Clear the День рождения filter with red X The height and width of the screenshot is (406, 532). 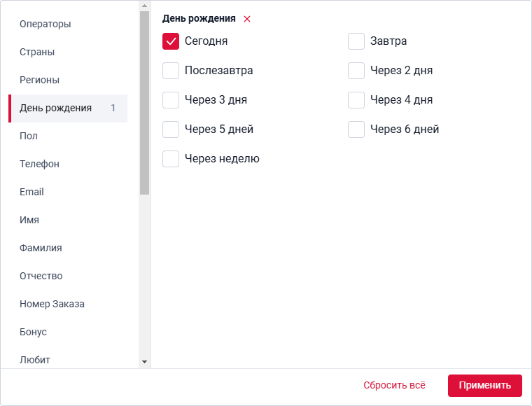point(247,19)
